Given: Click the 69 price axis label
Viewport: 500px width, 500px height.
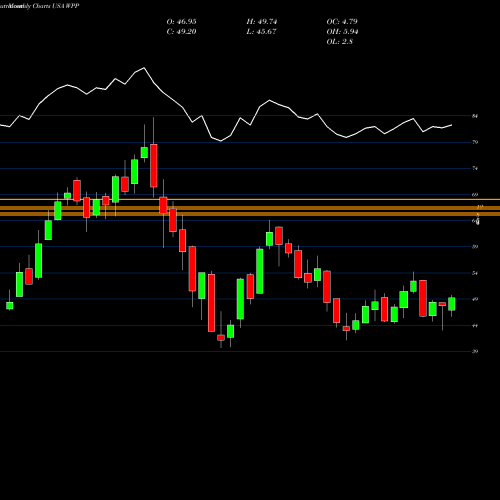Looking at the screenshot, I should (475, 195).
